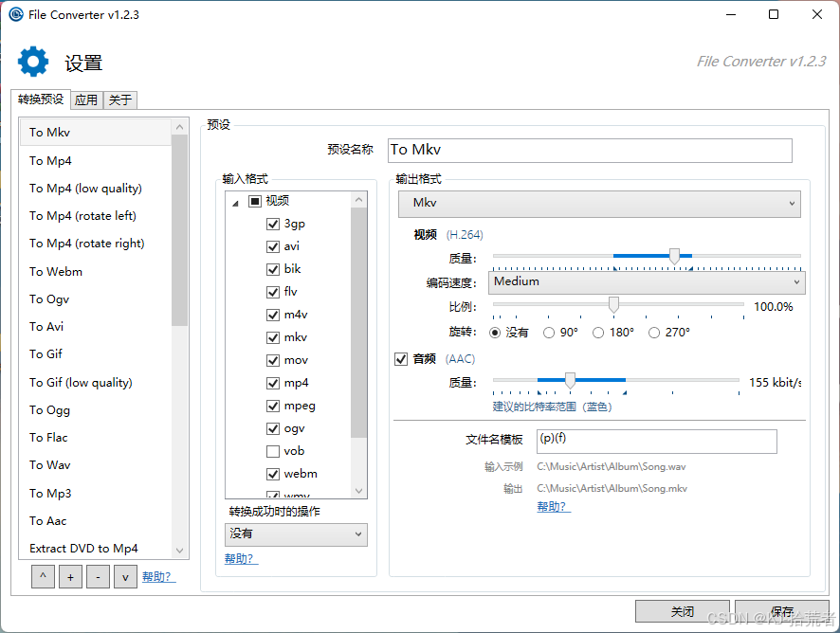840x633 pixels.
Task: Click the video 质量 slider thumb
Action: 674,257
